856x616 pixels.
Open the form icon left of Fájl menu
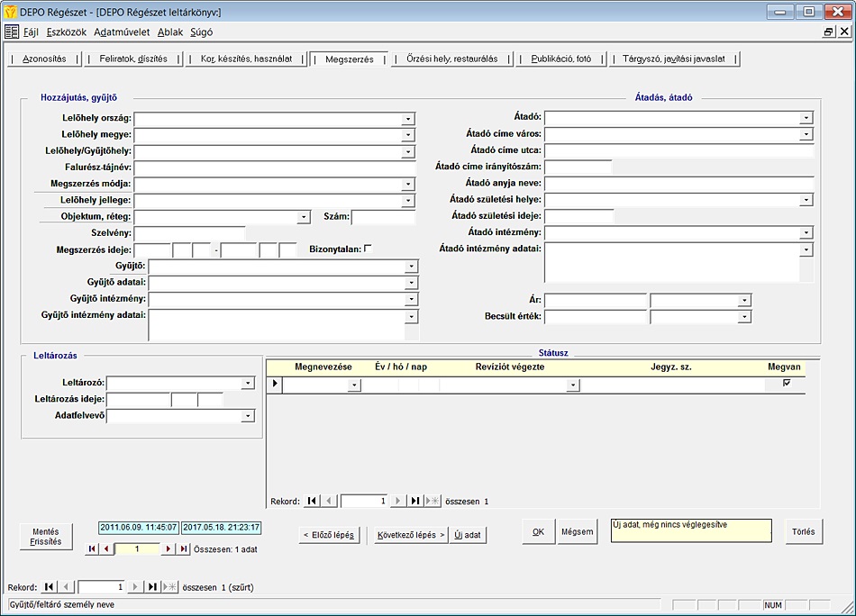point(12,32)
